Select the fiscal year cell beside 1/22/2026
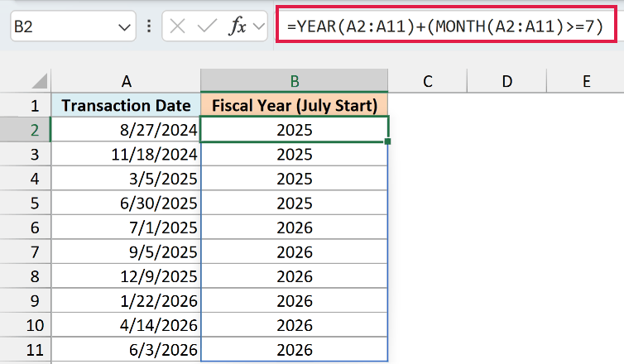 (x=295, y=301)
